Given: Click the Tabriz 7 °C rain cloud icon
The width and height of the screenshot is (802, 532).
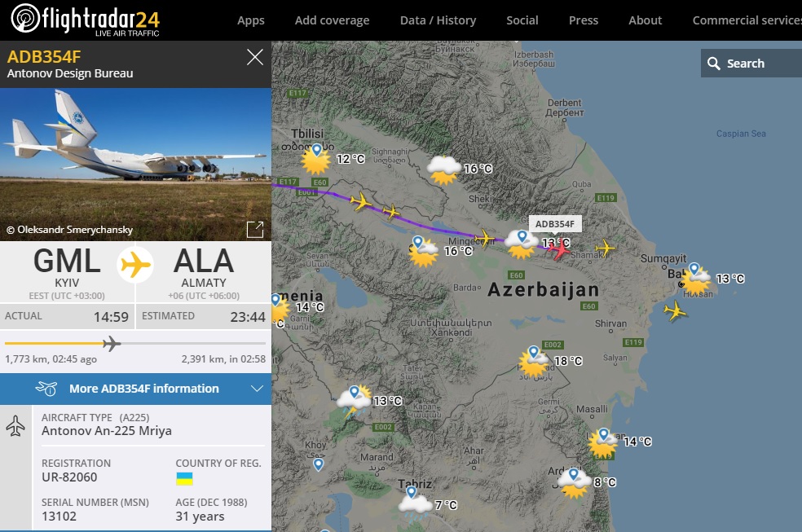Looking at the screenshot, I should (416, 504).
